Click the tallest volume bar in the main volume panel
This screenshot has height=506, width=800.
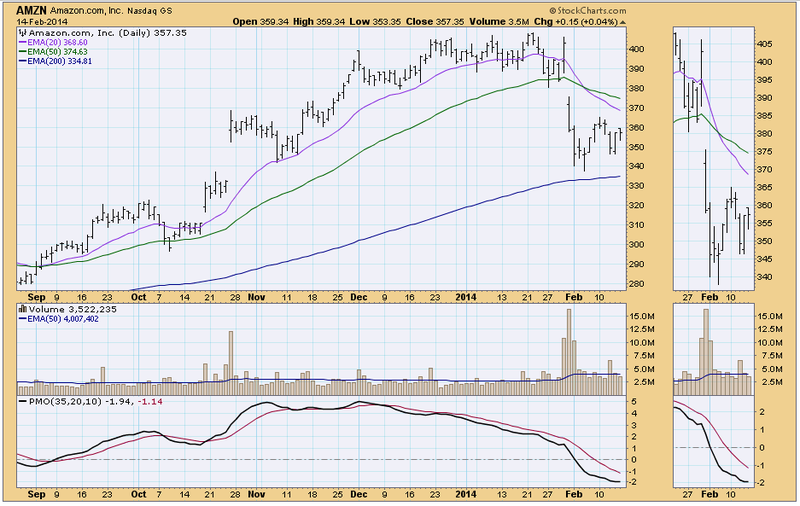pyautogui.click(x=569, y=352)
